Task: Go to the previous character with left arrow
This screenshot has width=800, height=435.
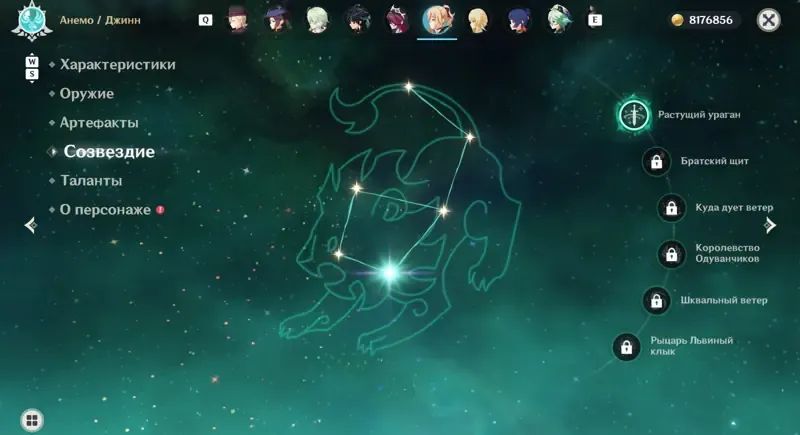Action: click(x=31, y=225)
